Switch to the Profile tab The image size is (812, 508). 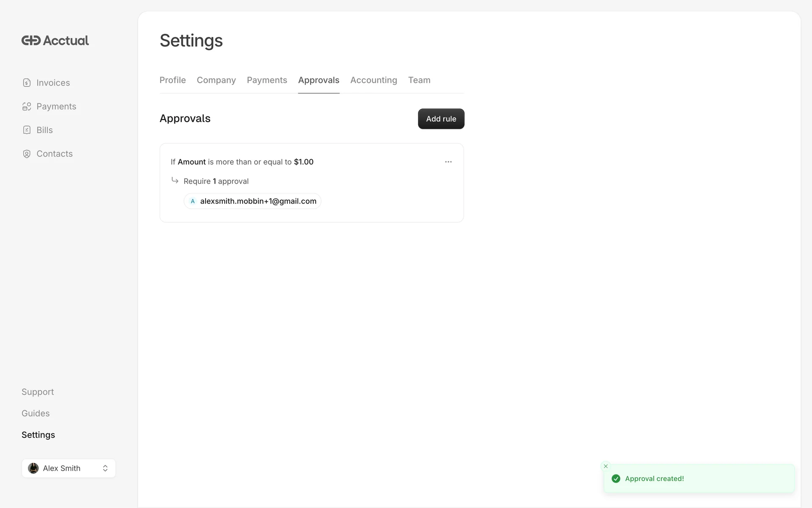pos(173,80)
